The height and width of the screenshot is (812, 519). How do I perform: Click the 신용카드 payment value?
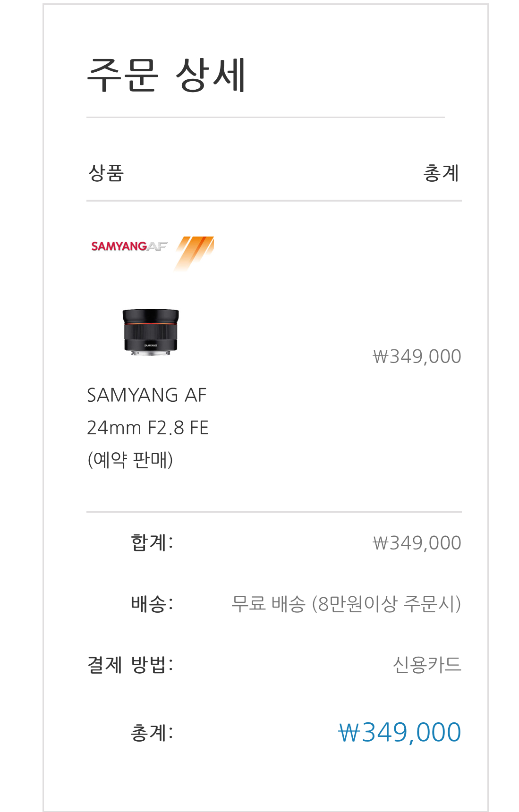click(427, 665)
